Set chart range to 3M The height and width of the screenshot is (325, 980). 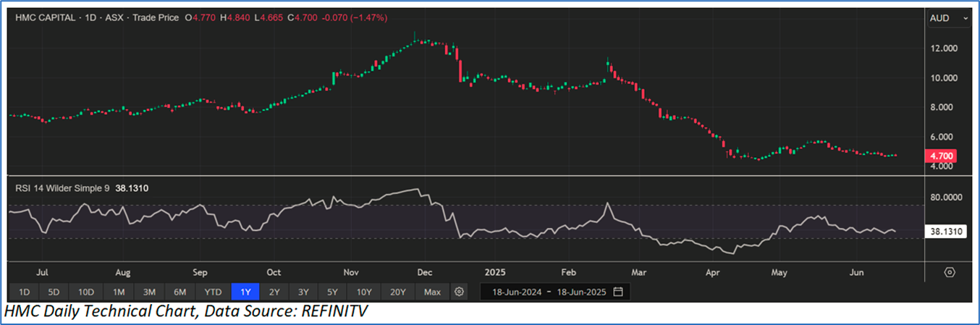(x=149, y=292)
